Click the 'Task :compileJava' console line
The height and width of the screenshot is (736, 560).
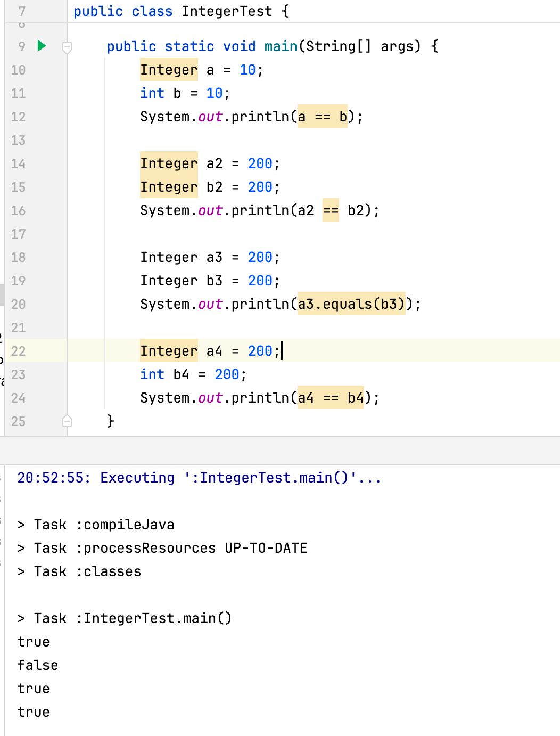pos(104,525)
